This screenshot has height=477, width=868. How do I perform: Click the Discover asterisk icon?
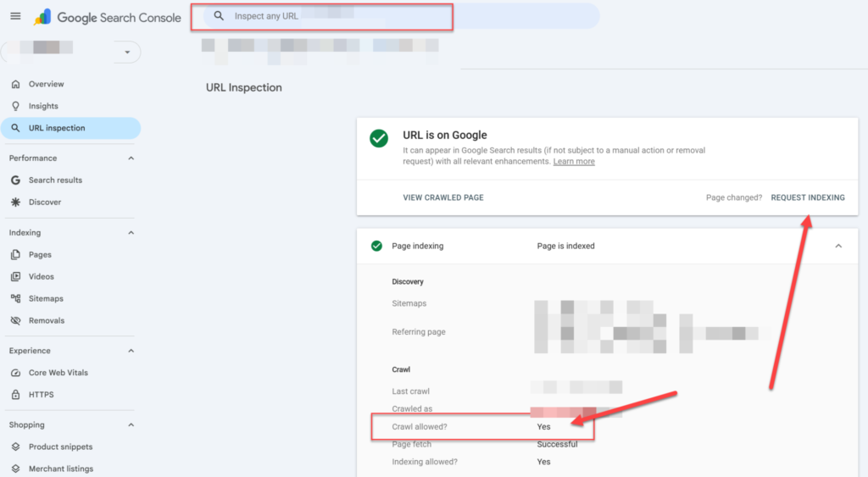click(x=15, y=202)
